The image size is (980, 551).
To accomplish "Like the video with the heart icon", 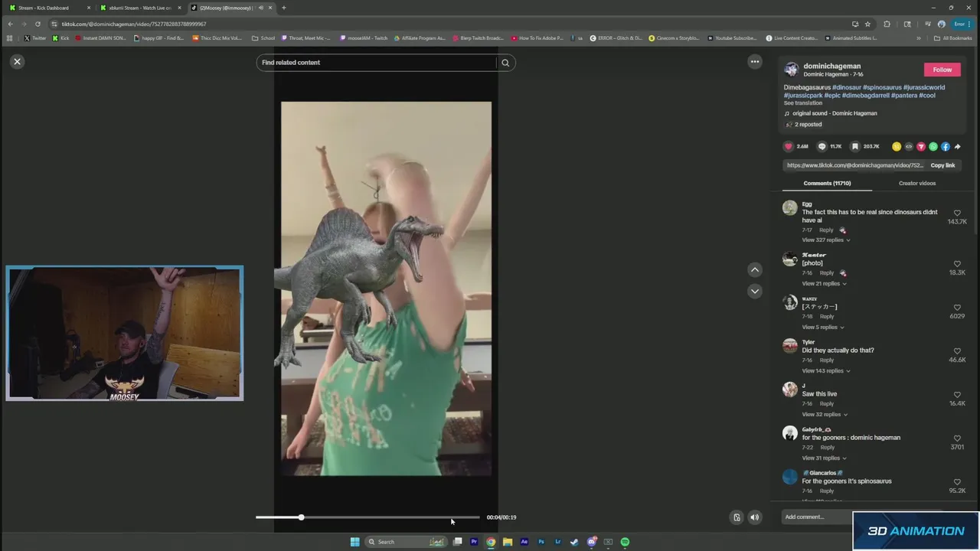I will click(789, 146).
